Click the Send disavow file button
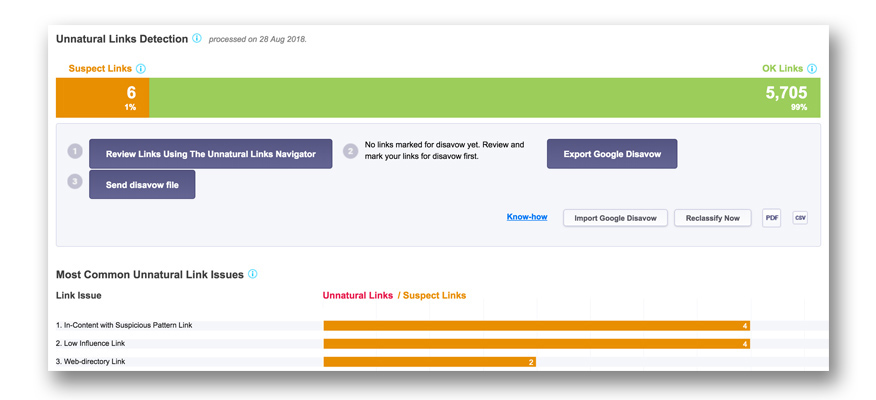This screenshot has width=876, height=400. (x=142, y=185)
